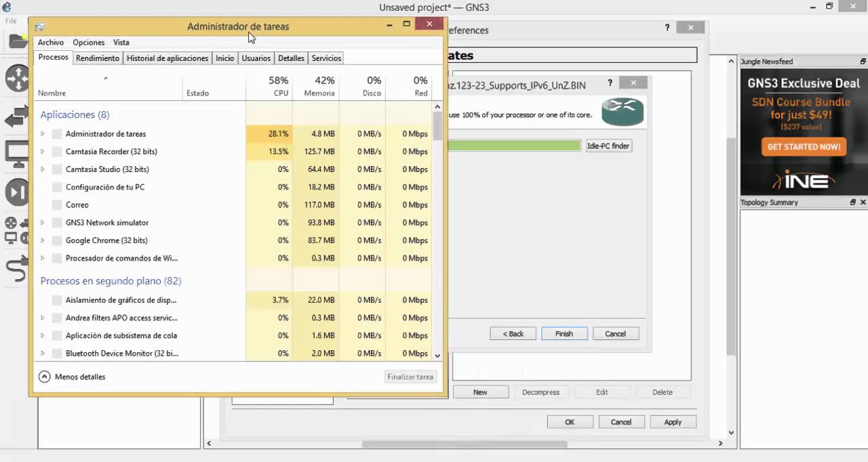Select the Aislamiento de gráficos de disp... row
The width and height of the screenshot is (868, 462).
(233, 300)
